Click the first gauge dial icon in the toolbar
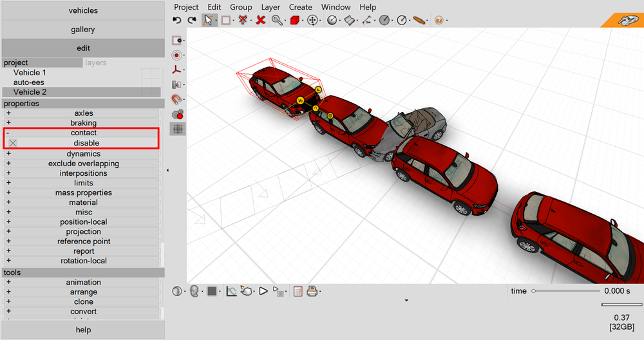The height and width of the screenshot is (340, 644). pos(332,20)
